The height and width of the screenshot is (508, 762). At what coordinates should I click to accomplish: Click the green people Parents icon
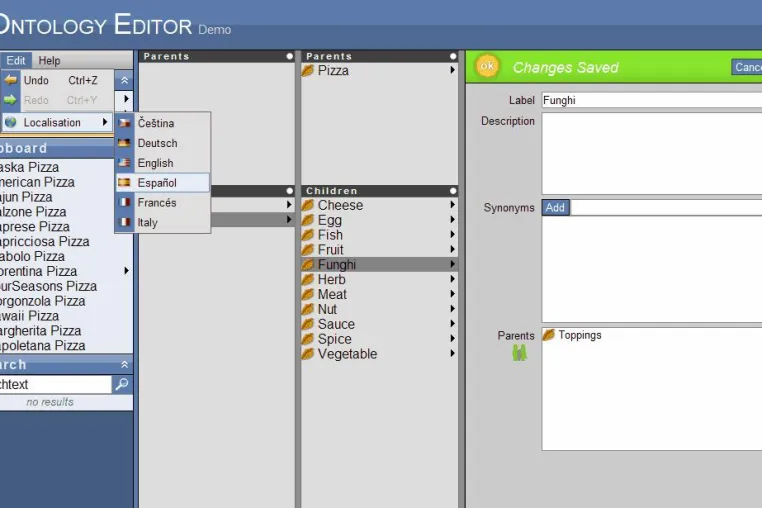click(520, 353)
